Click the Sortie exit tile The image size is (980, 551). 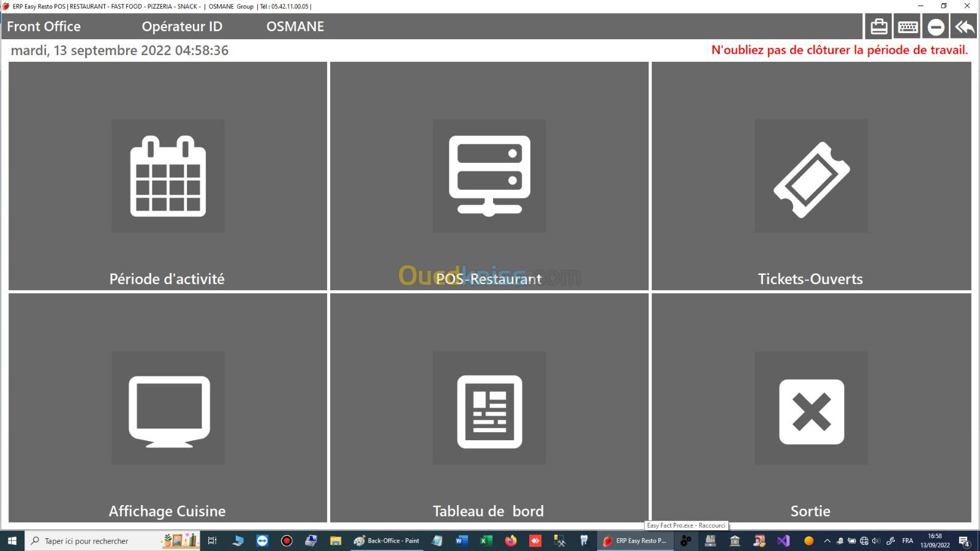point(811,408)
